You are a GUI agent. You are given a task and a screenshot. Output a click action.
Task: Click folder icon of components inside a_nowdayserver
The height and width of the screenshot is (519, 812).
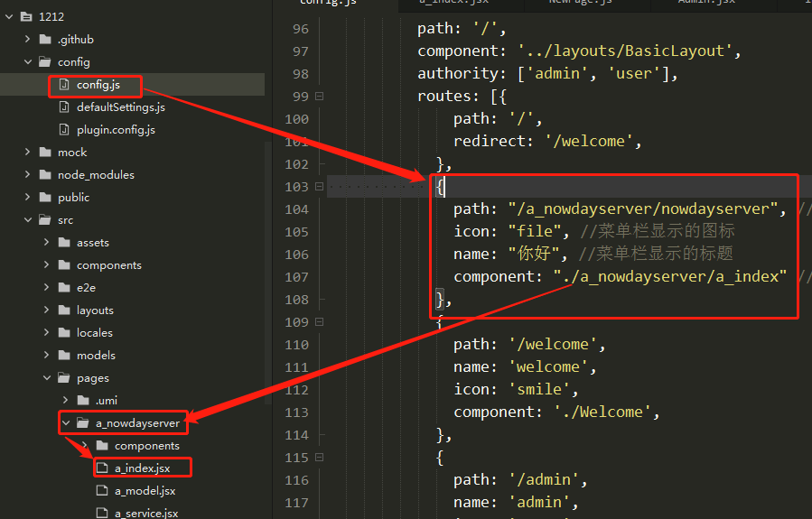[x=103, y=446]
